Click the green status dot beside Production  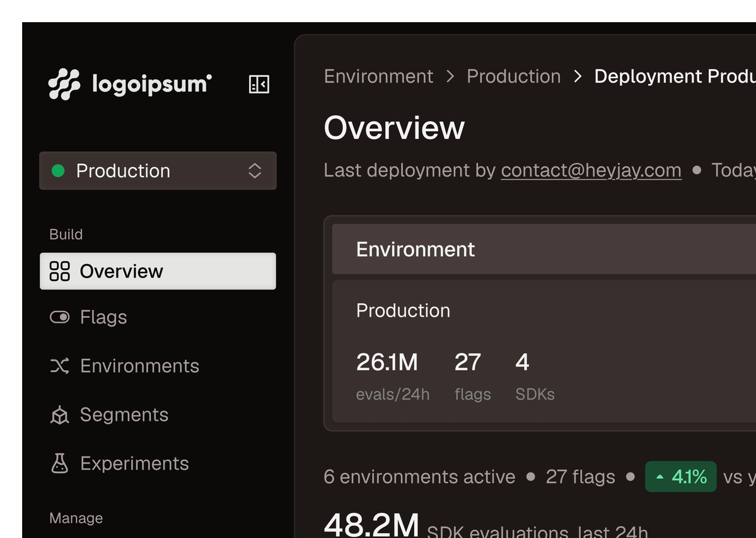[x=58, y=171]
